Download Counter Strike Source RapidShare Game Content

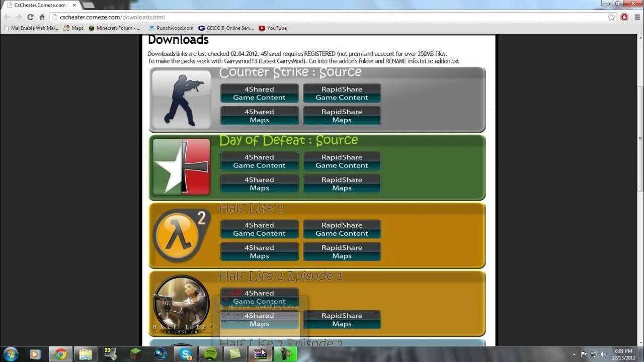342,94
